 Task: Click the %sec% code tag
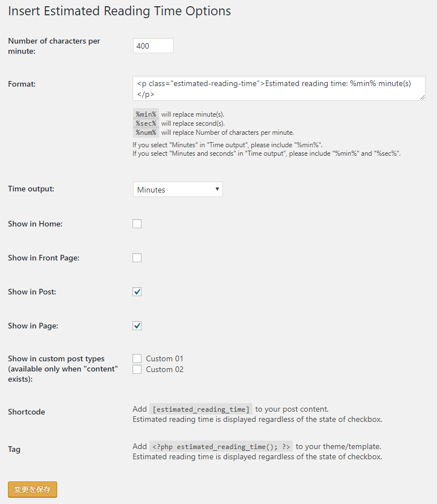(x=146, y=123)
